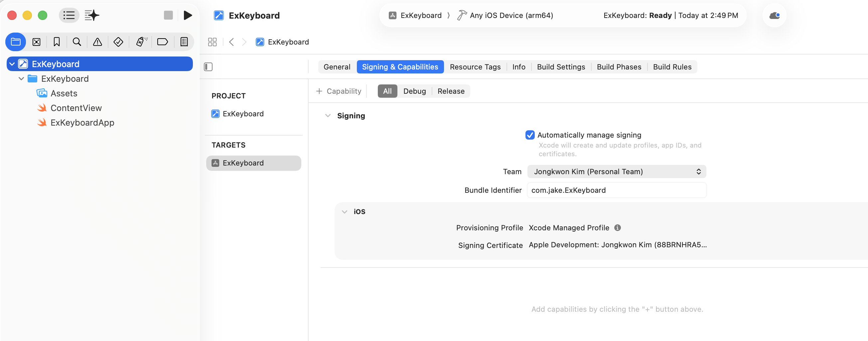This screenshot has width=868, height=341.
Task: Uncheck Automatically manage signing
Action: pyautogui.click(x=530, y=135)
